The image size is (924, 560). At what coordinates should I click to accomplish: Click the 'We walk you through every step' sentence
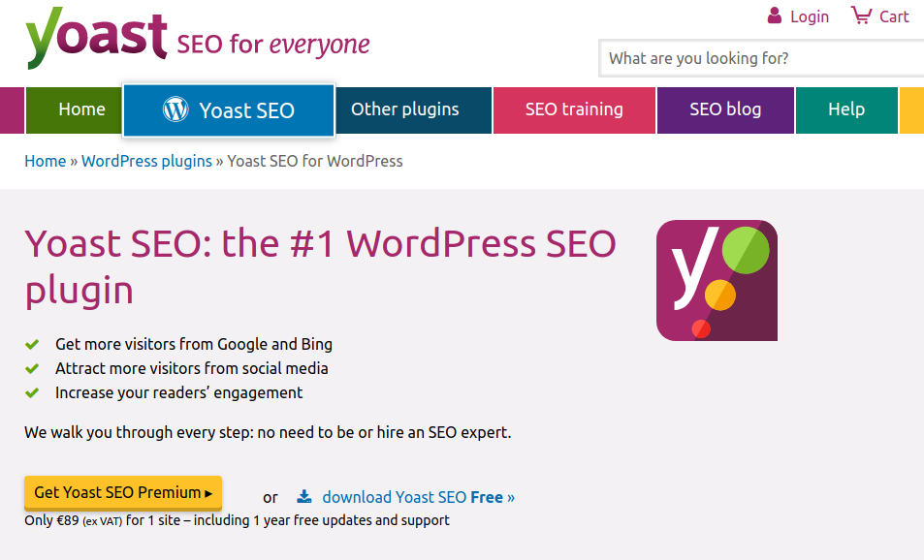click(269, 433)
